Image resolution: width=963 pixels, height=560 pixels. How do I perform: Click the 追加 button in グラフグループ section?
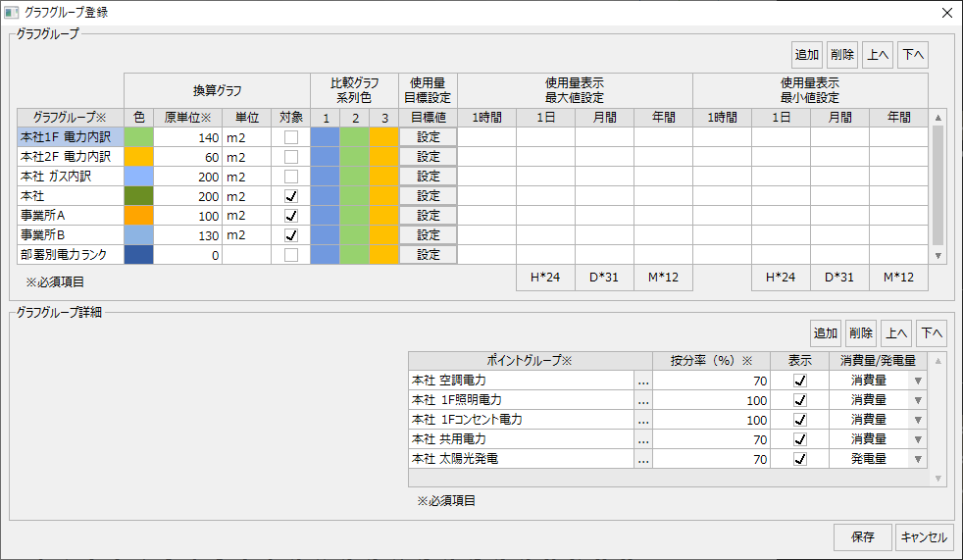click(807, 55)
